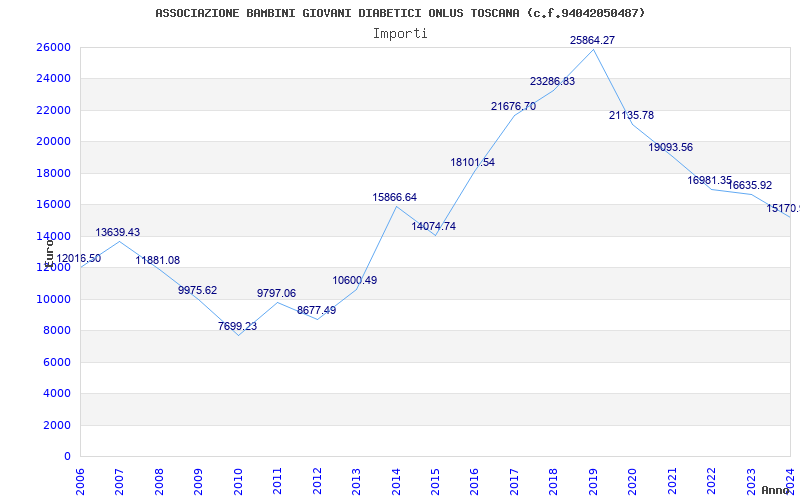Click the y-axis value 10000
Screen dimensions: 800x500
point(53,299)
